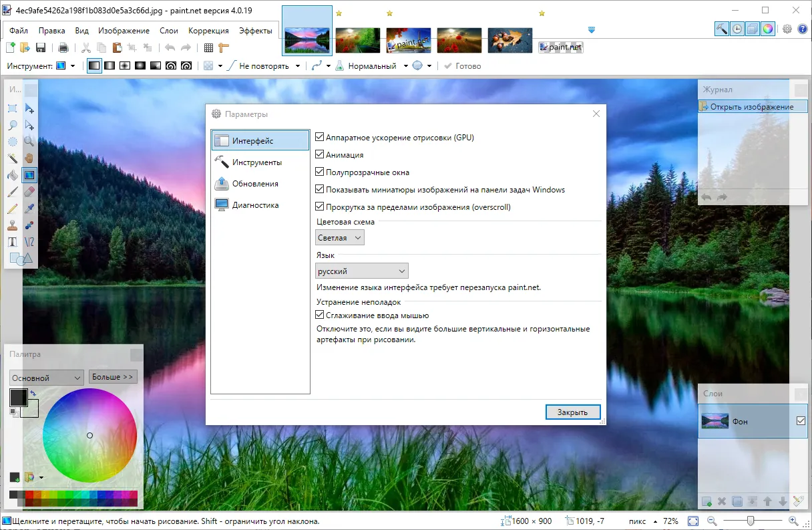
Task: Click the Закрыть button
Action: 572,412
